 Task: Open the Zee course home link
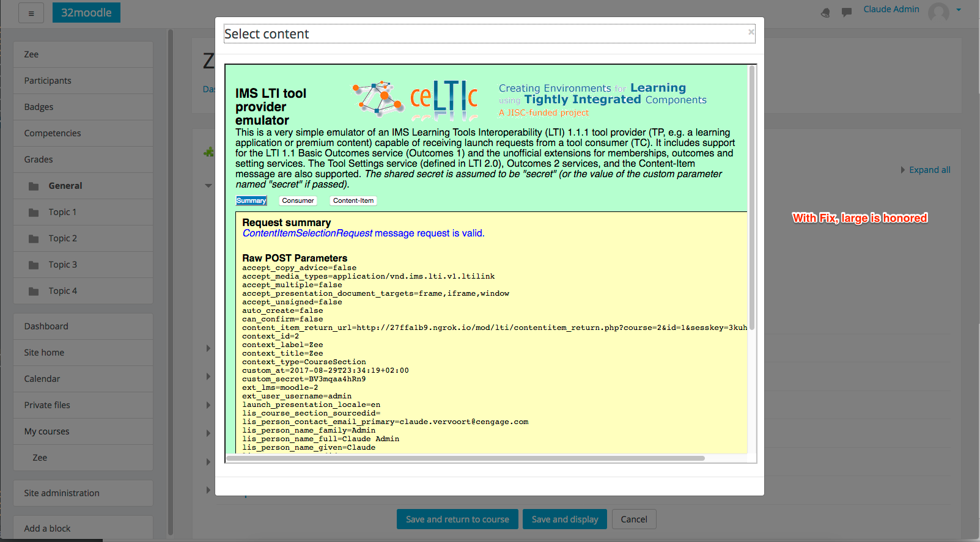click(x=83, y=54)
